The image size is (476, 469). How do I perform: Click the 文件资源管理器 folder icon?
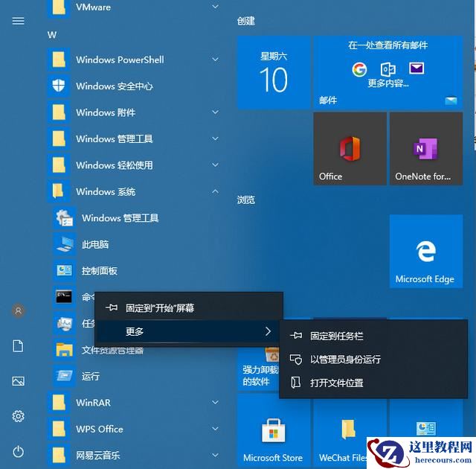[65, 350]
